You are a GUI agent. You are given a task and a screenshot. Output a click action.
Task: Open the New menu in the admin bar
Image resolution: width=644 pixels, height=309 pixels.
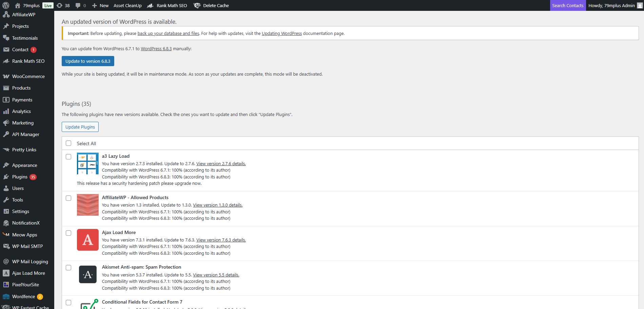(100, 5)
